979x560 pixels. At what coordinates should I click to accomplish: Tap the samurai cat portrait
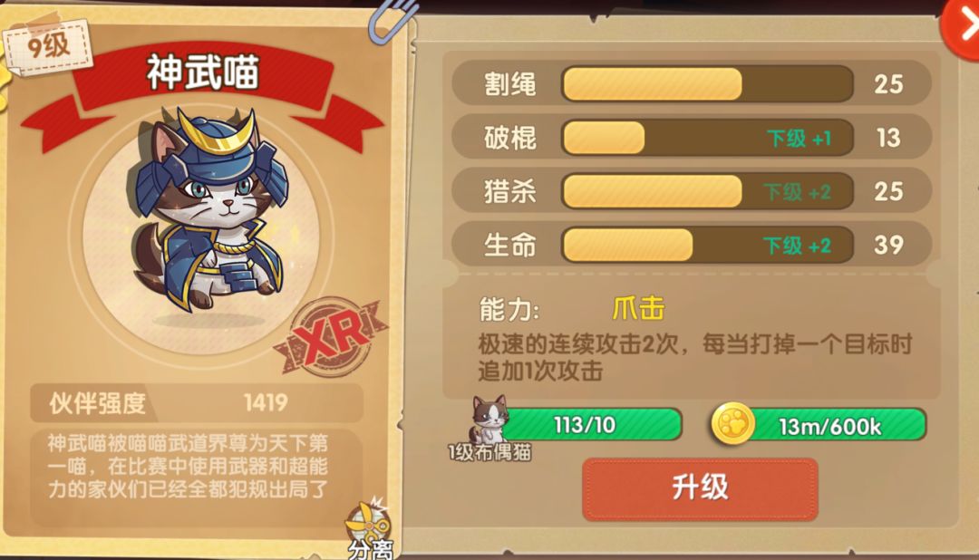click(209, 212)
